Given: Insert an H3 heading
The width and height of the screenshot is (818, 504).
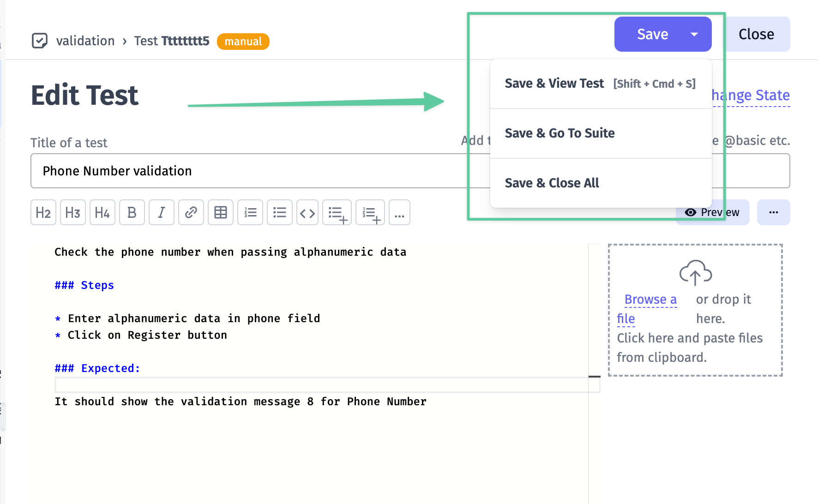Looking at the screenshot, I should coord(73,212).
